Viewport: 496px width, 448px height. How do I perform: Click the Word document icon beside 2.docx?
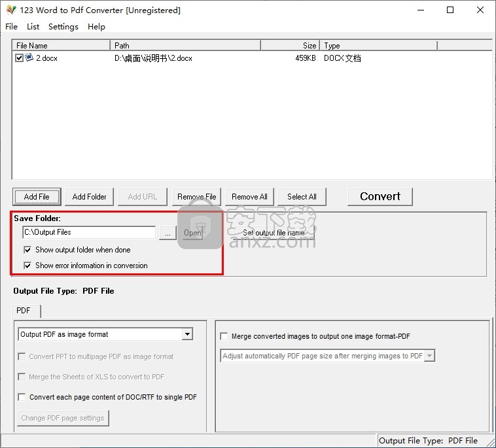[29, 58]
